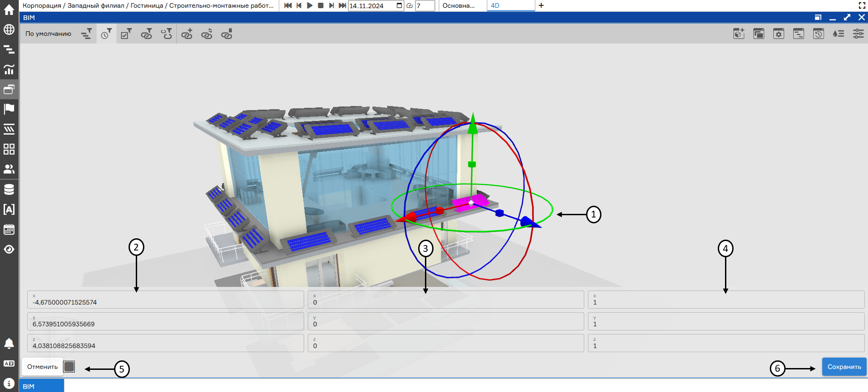Toggle the activity hierarchy filter icon

(x=86, y=34)
